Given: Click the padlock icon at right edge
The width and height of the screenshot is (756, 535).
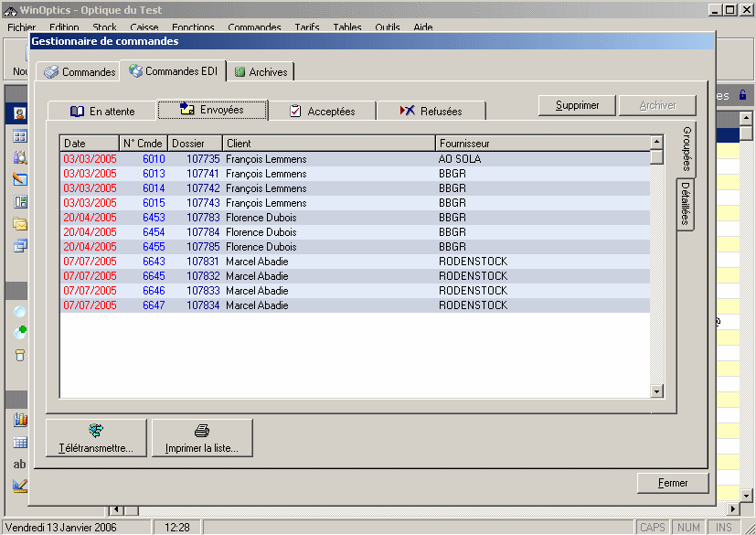Looking at the screenshot, I should coord(742,95).
